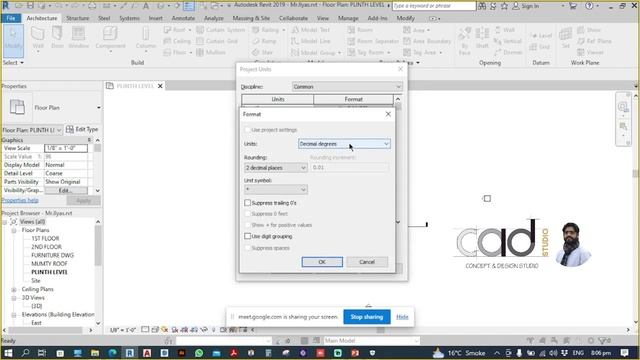Select the Curtain System tool
The height and width of the screenshot is (360, 640).
221,30
